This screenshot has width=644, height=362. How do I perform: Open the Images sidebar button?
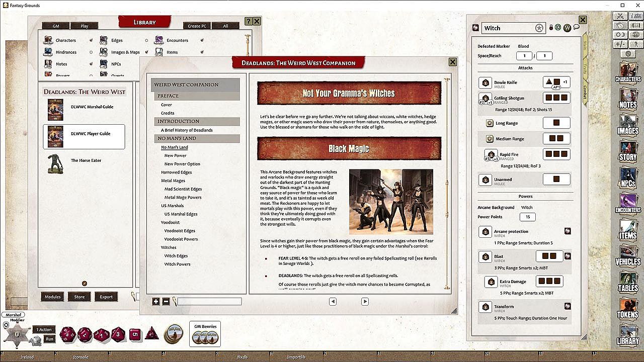click(x=627, y=124)
